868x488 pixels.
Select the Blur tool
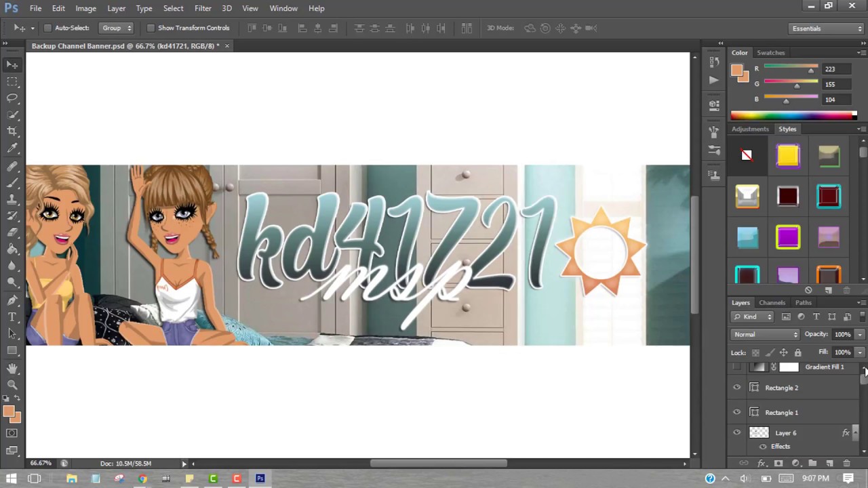pos(12,266)
